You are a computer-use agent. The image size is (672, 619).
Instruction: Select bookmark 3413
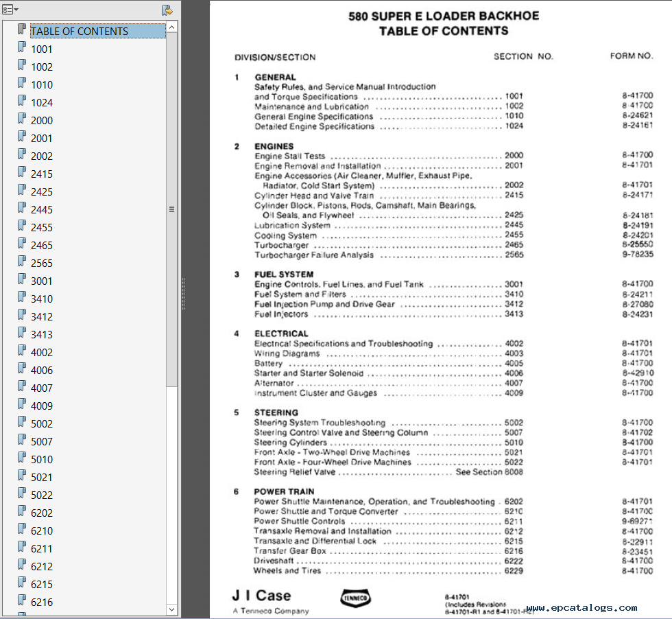(x=42, y=335)
